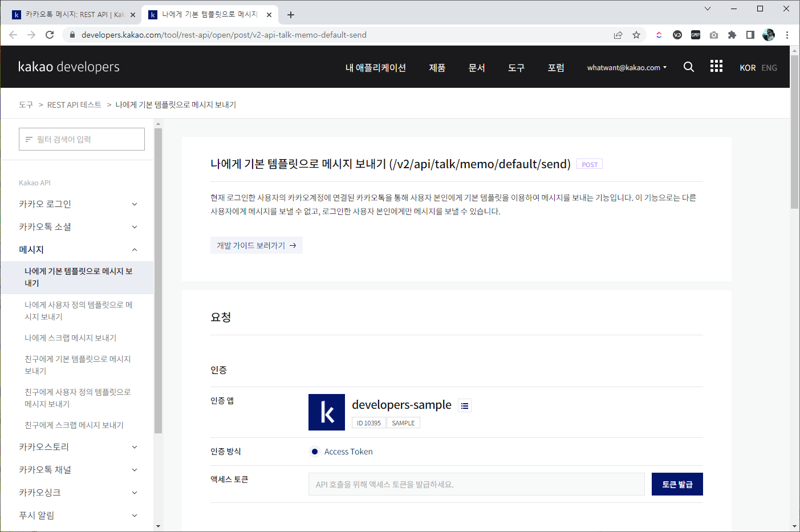Open the whatwant@kakao.com account dropdown
The height and width of the screenshot is (532, 800).
pos(627,67)
